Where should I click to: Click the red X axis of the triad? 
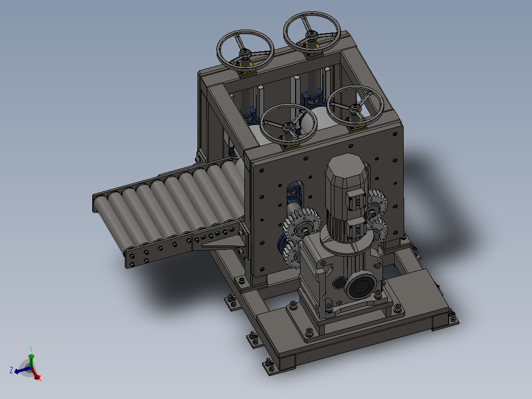click(x=36, y=373)
